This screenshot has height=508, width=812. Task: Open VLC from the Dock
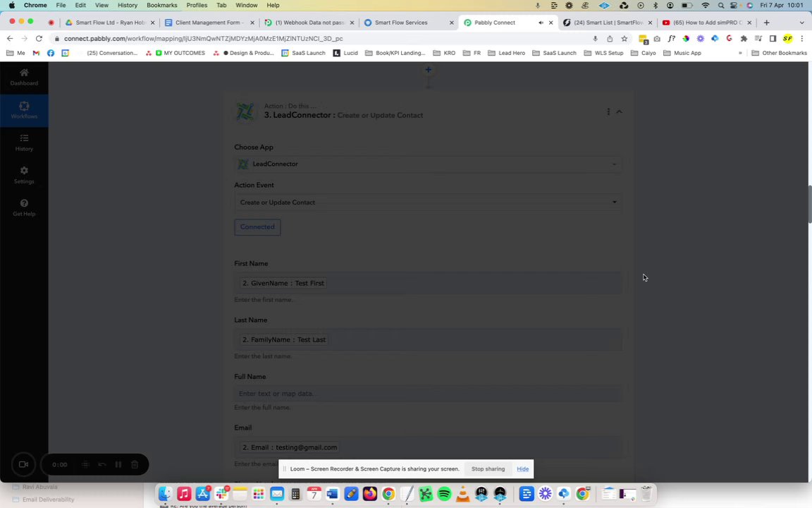point(462,493)
